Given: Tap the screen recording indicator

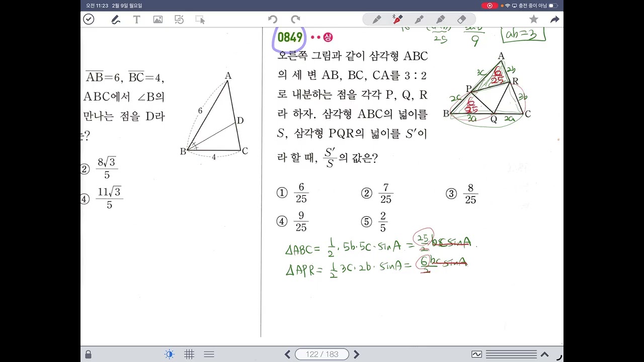Looking at the screenshot, I should coord(490,6).
